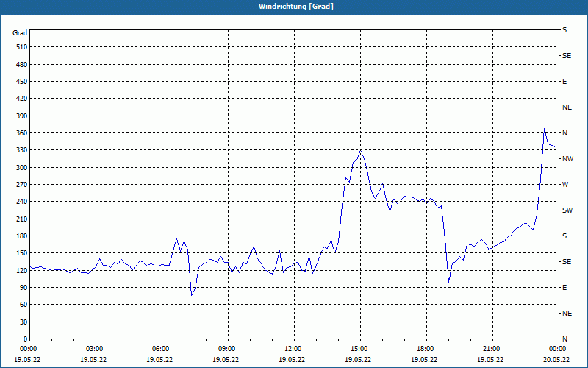Click the 330 y-axis value

point(22,150)
